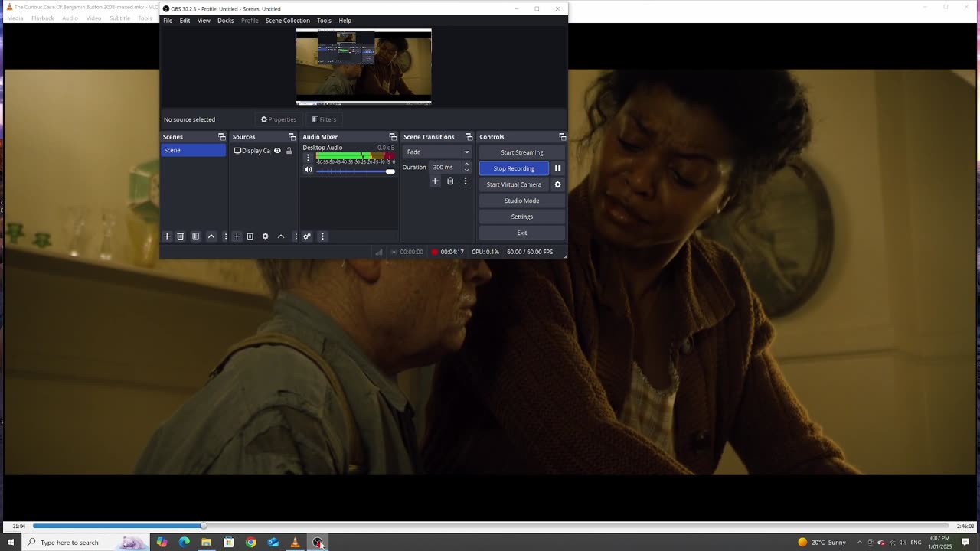This screenshot has height=551, width=980.
Task: Add a new source with the plus icon
Action: pos(237,236)
